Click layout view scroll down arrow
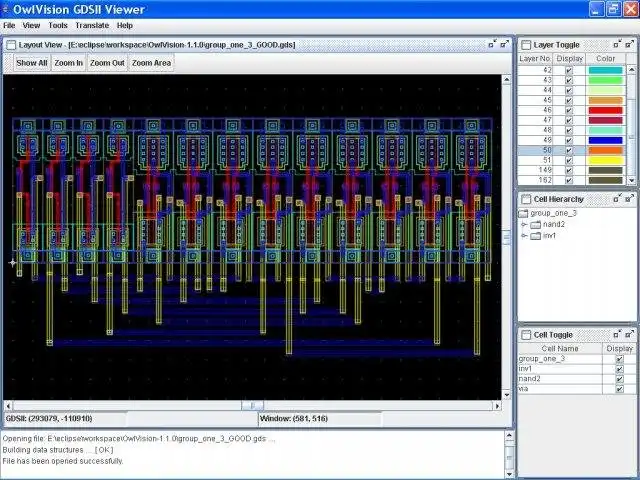Viewport: 640px width, 480px height. click(507, 395)
